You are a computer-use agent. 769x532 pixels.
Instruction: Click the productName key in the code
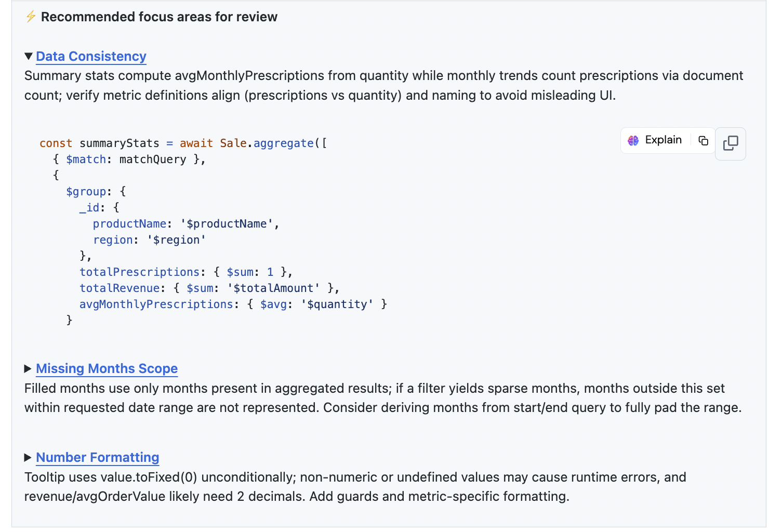pyautogui.click(x=129, y=224)
